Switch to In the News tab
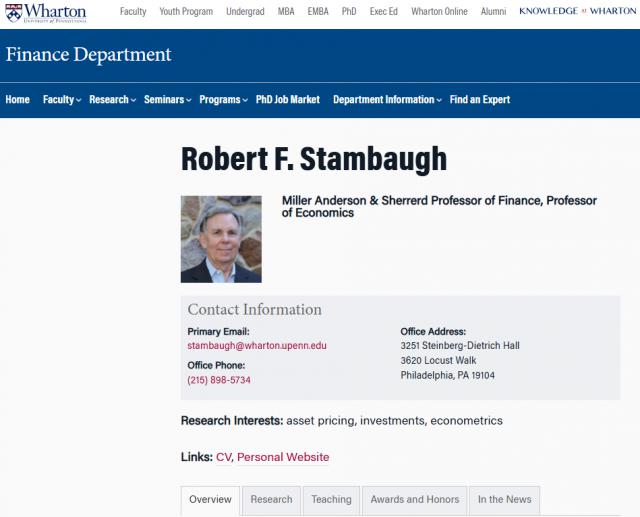This screenshot has height=517, width=640. [504, 500]
